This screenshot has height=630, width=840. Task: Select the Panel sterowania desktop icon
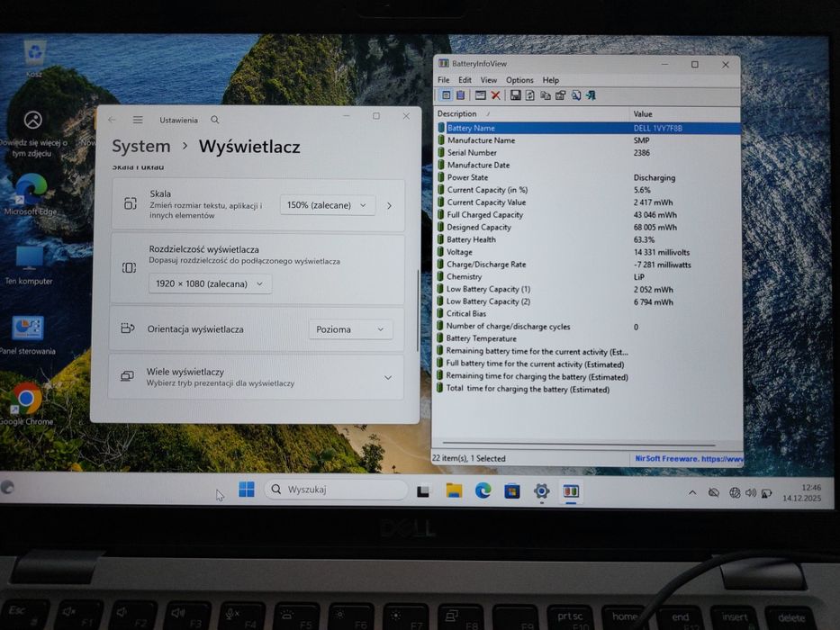coord(28,335)
